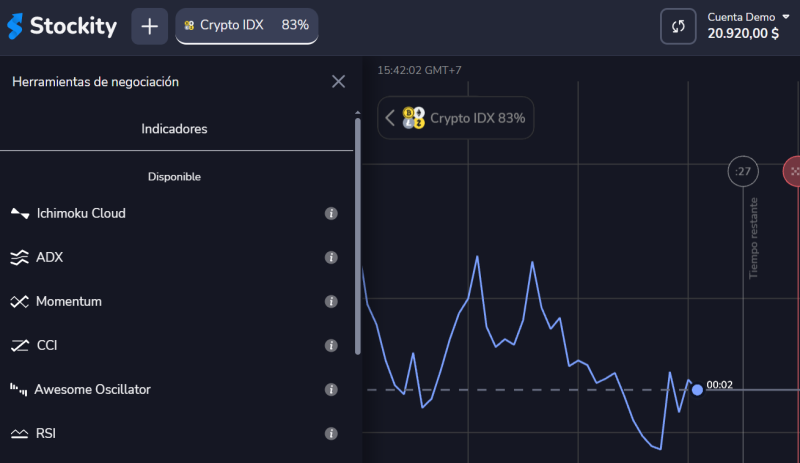Go back using chevron beside Crypto IDX
800x463 pixels.
(x=390, y=118)
